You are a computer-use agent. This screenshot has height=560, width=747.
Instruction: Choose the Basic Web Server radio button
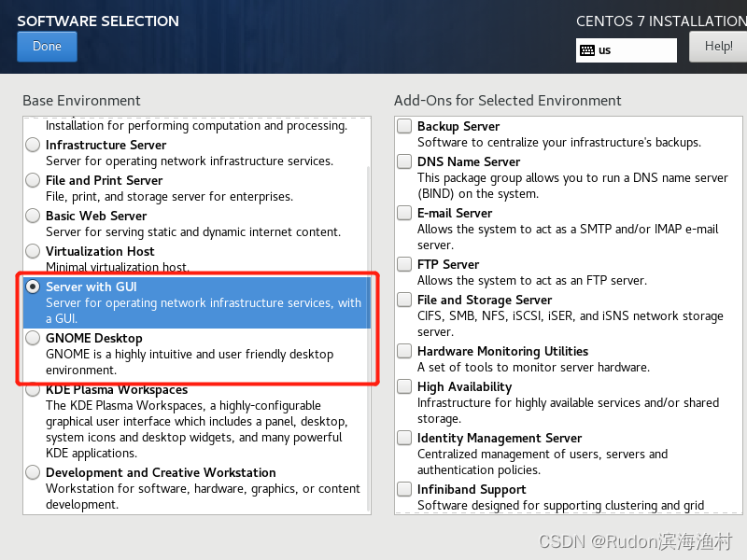33,216
